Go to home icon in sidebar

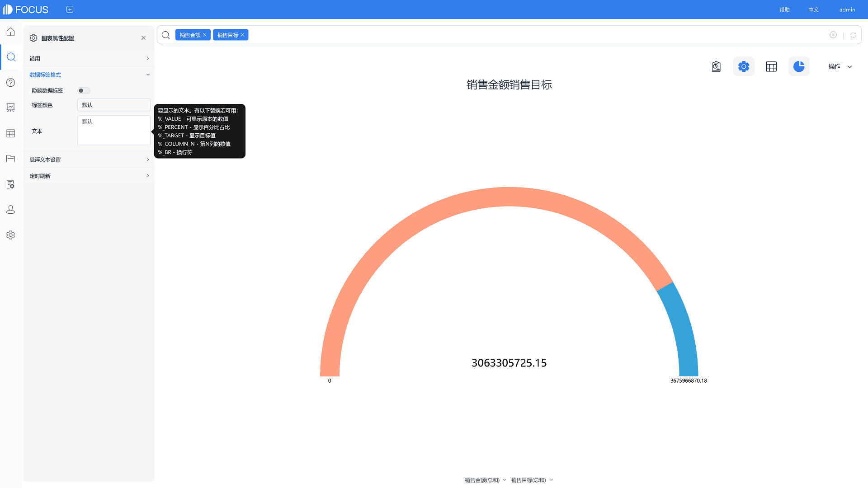pos(11,32)
